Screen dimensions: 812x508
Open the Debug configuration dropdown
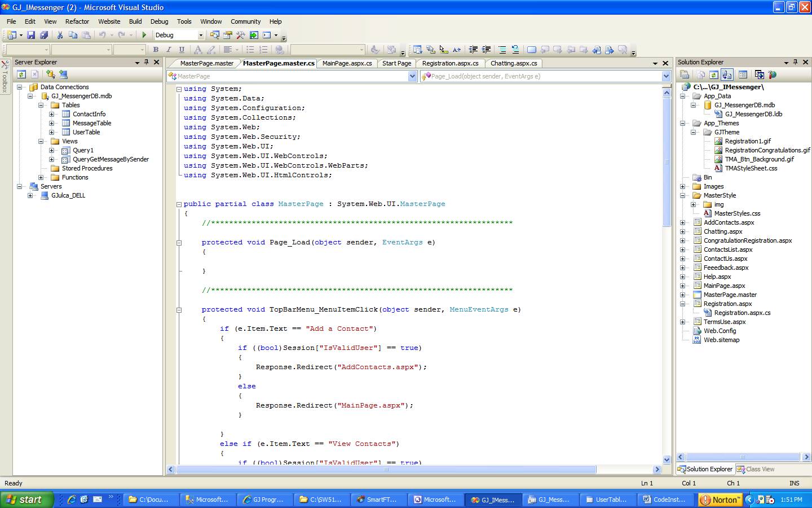click(200, 35)
